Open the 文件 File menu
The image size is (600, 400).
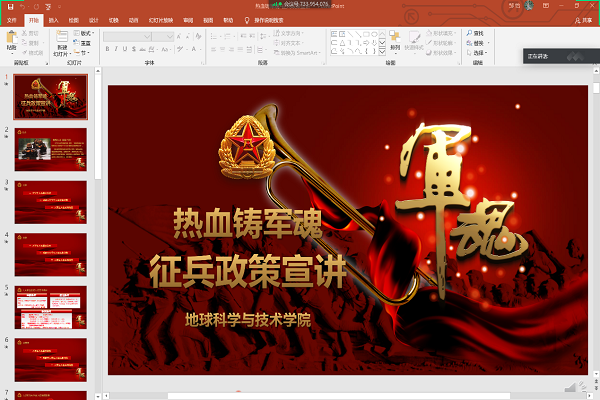pyautogui.click(x=11, y=19)
